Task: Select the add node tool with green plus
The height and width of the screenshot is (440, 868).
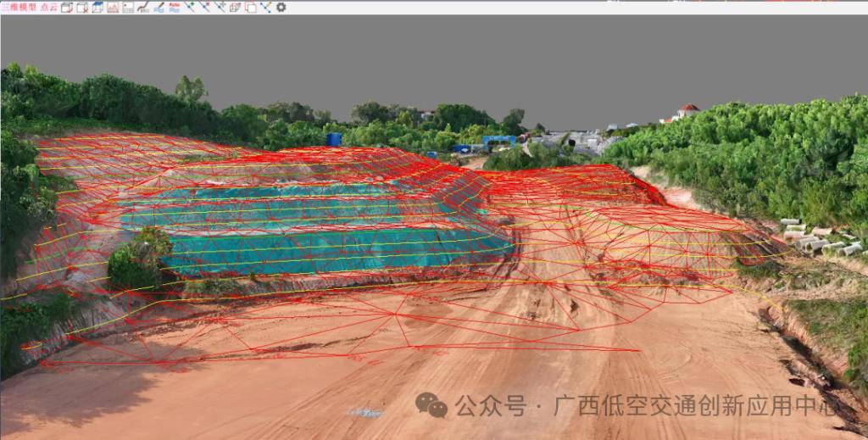Action: pos(189,7)
